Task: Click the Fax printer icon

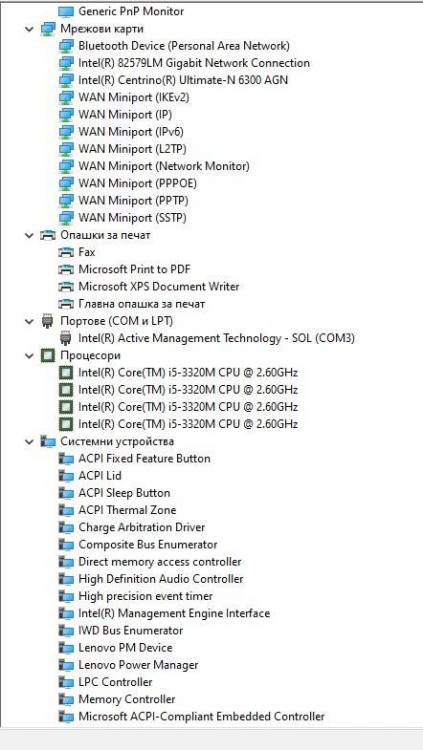Action: click(66, 252)
